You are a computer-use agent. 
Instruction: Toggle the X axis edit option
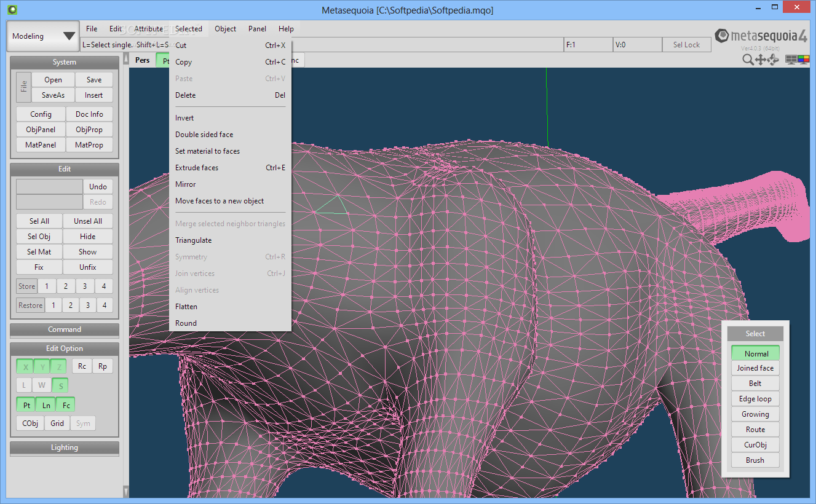25,368
